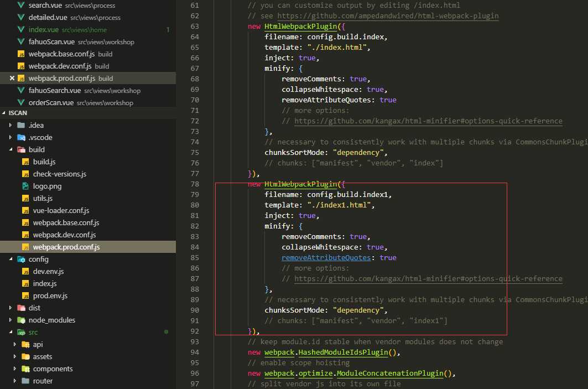The height and width of the screenshot is (389, 588).
Task: Expand the node_modules folder arrow
Action: pyautogui.click(x=11, y=320)
